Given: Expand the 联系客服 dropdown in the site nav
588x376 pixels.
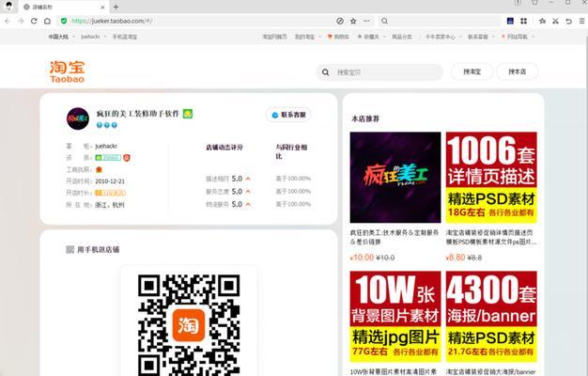Looking at the screenshot, I should [481, 37].
